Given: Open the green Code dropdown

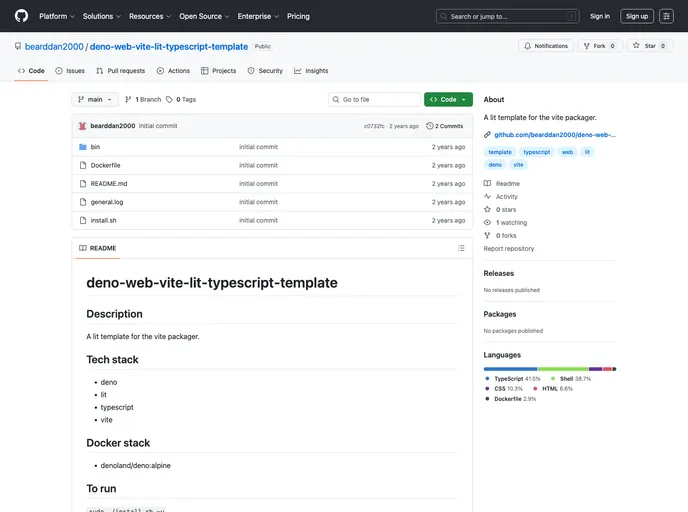Looking at the screenshot, I should pyautogui.click(x=448, y=100).
